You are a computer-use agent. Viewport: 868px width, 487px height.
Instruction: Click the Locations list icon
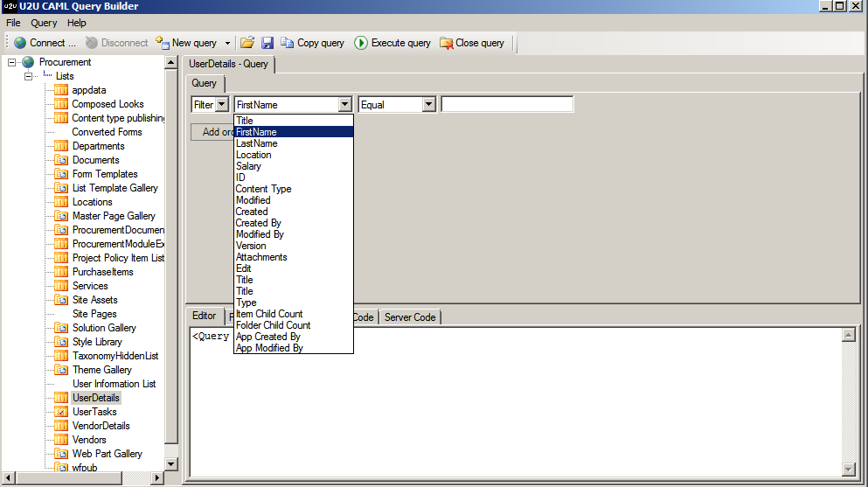(61, 202)
